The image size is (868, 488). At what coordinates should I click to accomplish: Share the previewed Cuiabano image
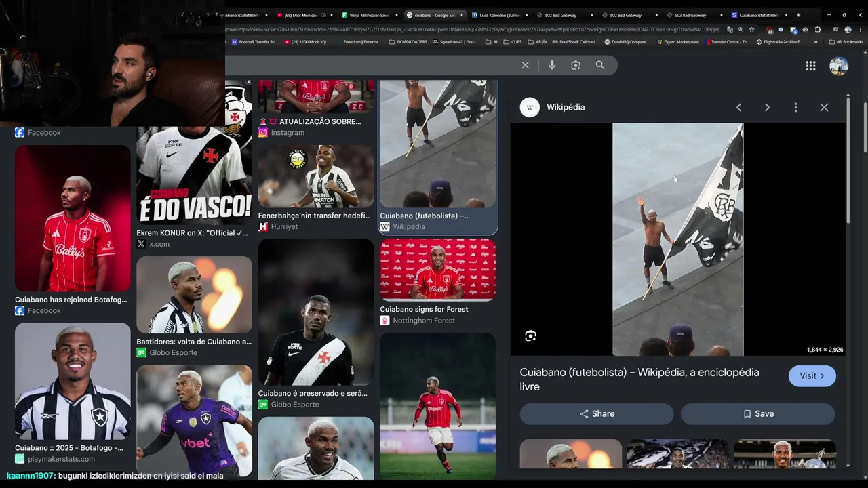coord(597,414)
